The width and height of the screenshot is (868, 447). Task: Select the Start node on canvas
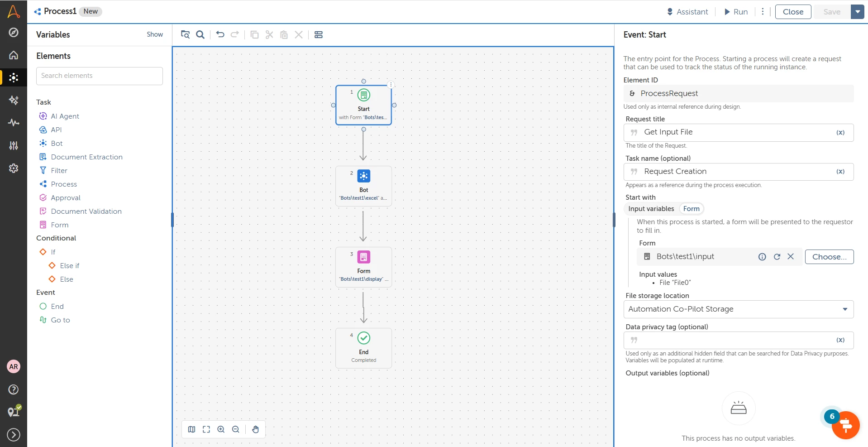[x=363, y=105]
